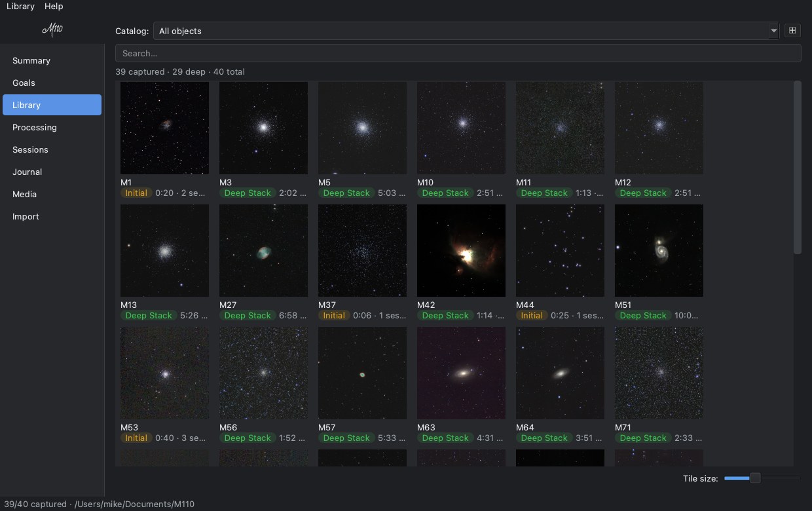Open the M63 galaxy thumbnail
The width and height of the screenshot is (812, 511).
(461, 373)
